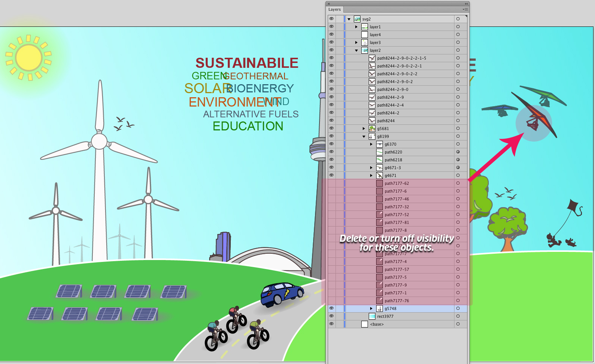Select the path8244-2-9-0-2-2-1 row
The width and height of the screenshot is (595, 364).
(397, 66)
